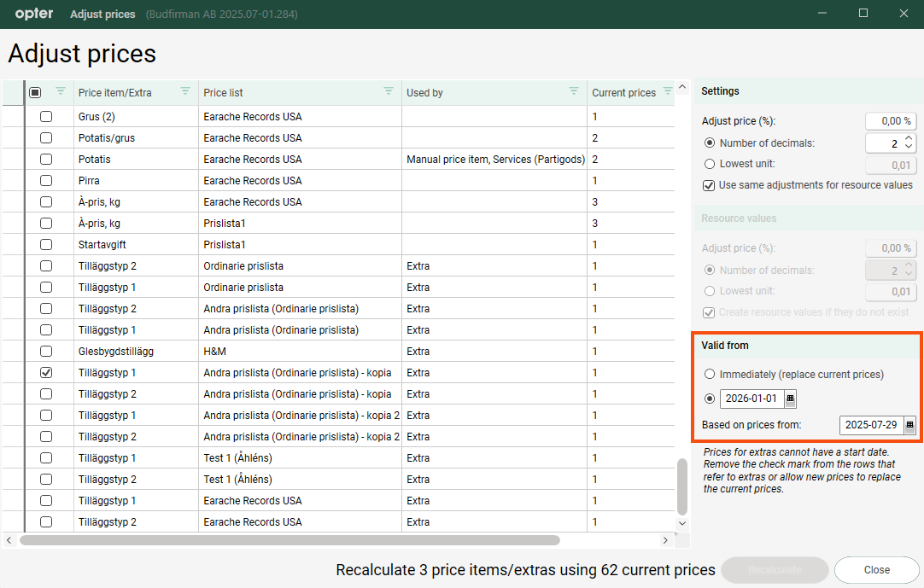Viewport: 924px width, 588px height.
Task: Decrease number of decimals with down arrow
Action: pos(909,148)
